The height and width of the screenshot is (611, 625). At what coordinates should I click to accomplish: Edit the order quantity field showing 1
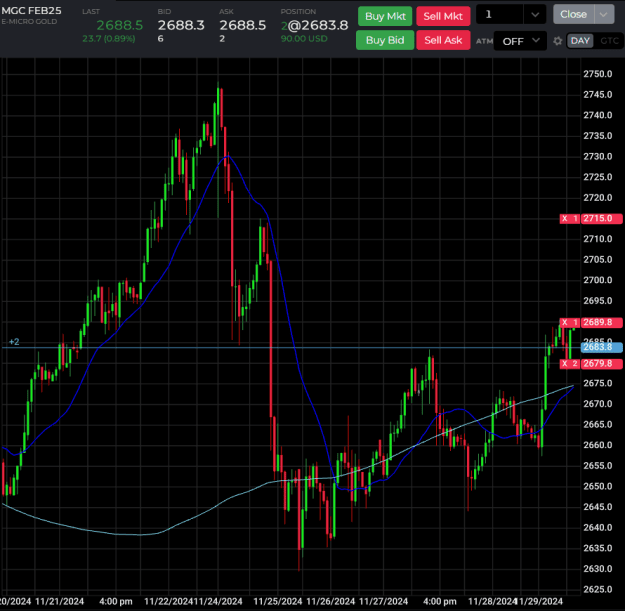coord(500,15)
